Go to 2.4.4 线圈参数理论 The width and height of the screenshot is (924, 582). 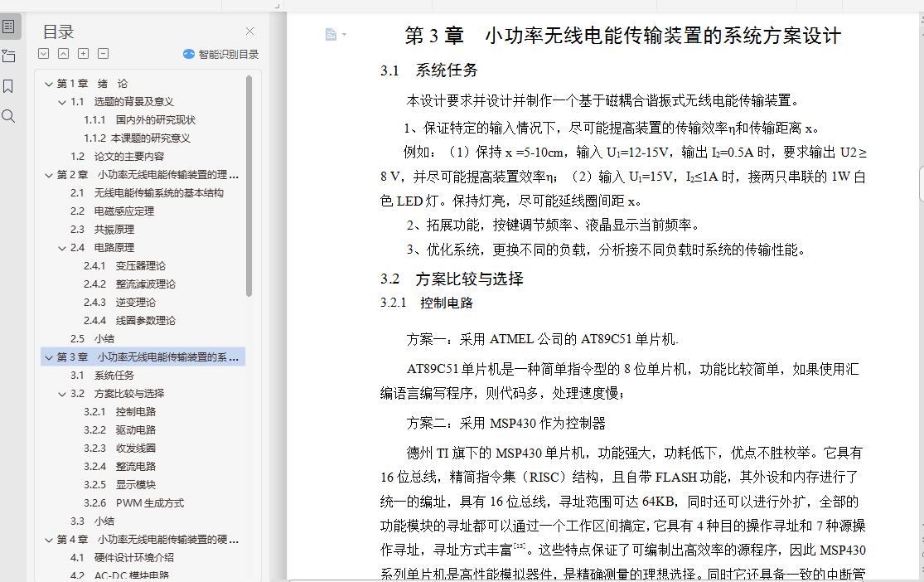pos(129,322)
